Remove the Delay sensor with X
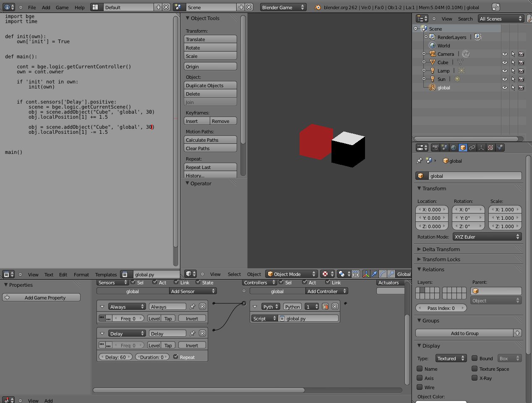 [202, 333]
